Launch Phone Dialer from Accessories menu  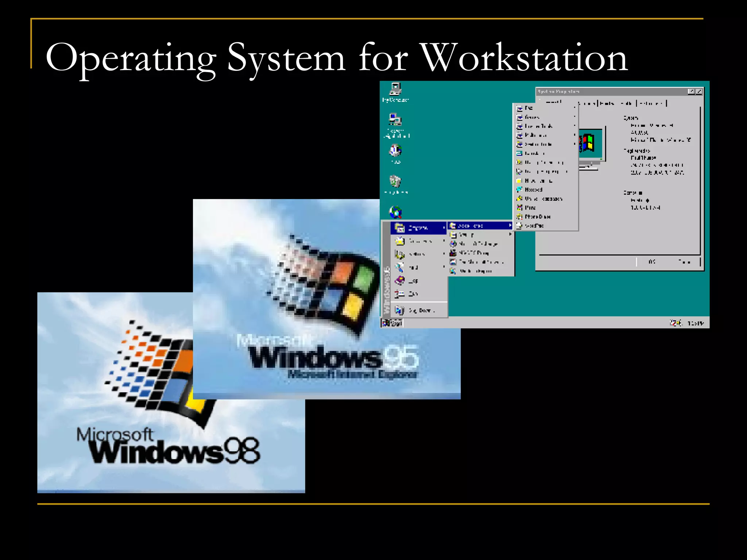[546, 217]
